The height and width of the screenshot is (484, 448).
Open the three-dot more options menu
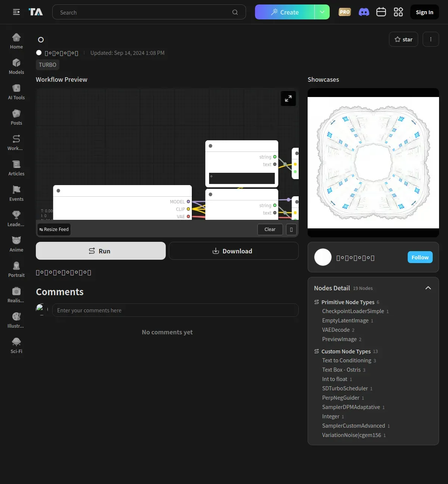point(431,39)
